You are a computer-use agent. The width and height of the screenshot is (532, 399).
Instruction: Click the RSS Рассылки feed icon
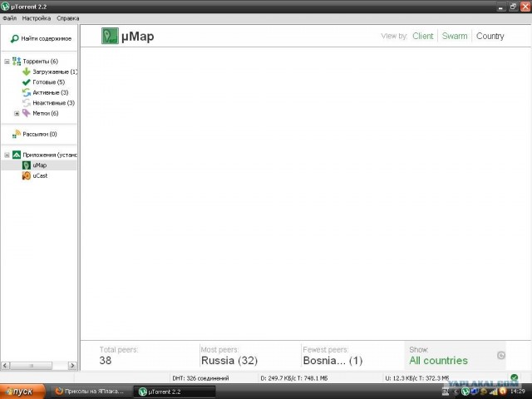click(x=17, y=134)
